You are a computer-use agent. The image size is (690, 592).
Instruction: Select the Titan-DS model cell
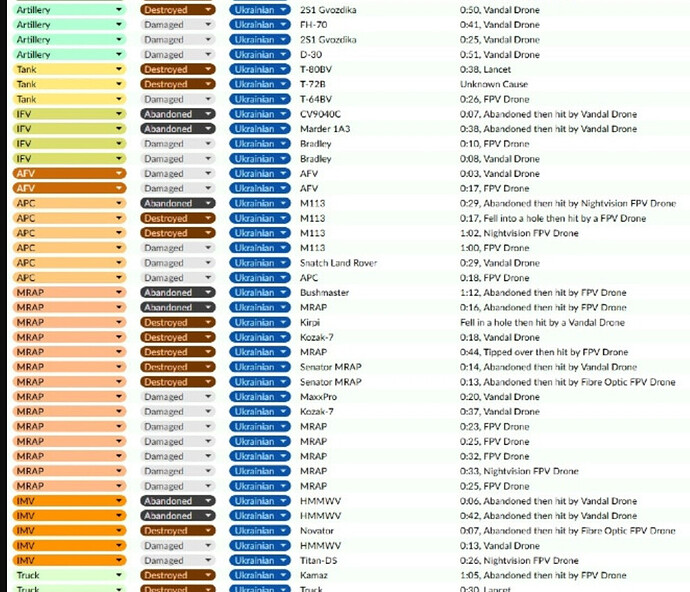pyautogui.click(x=320, y=561)
